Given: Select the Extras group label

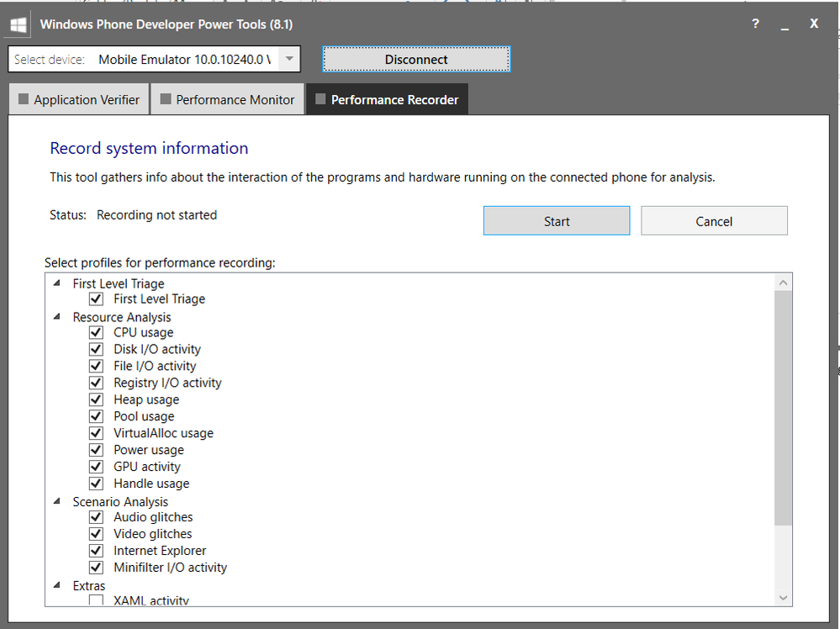Looking at the screenshot, I should point(89,585).
